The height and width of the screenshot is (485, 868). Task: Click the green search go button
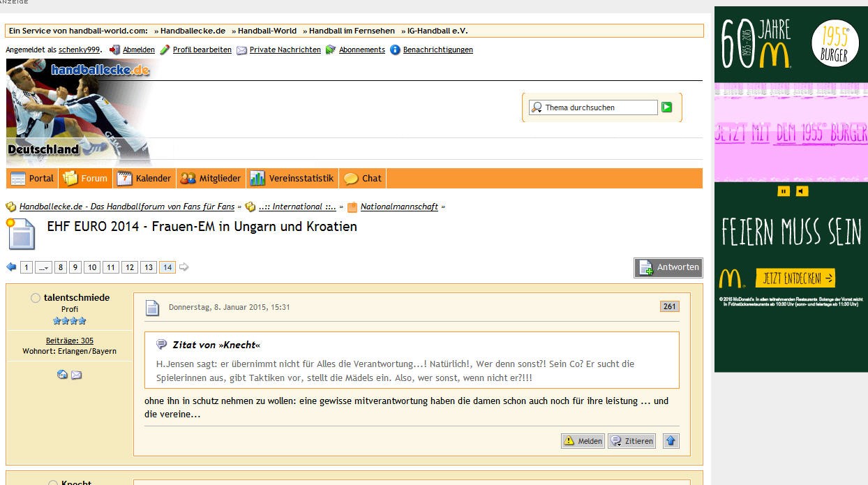(666, 107)
